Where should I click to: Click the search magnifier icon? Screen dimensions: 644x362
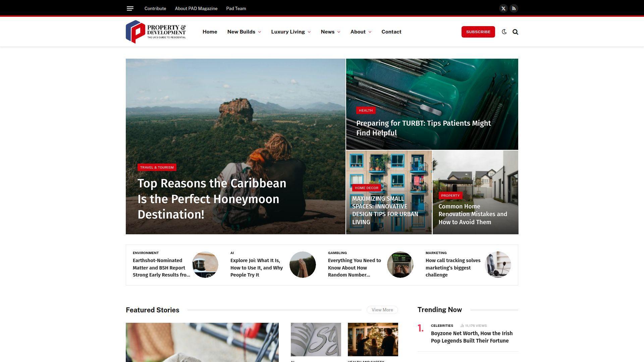pyautogui.click(x=515, y=32)
